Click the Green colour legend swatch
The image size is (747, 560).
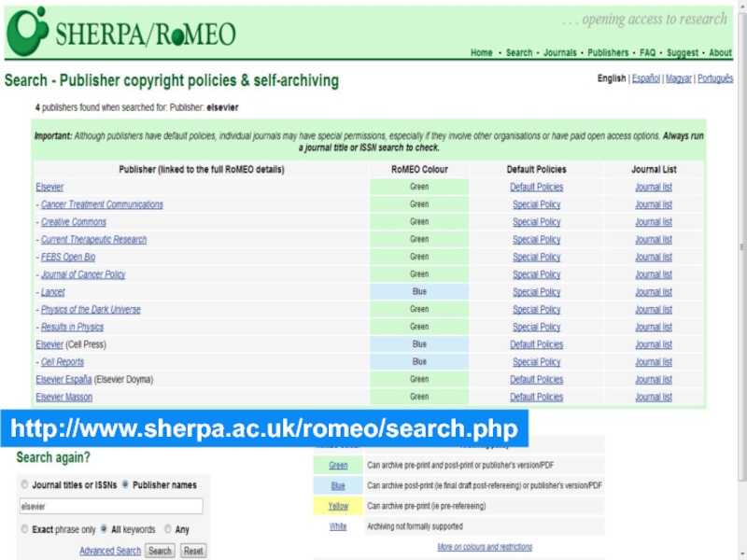[x=338, y=465]
